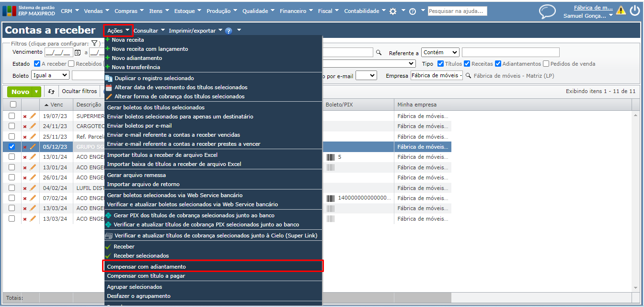The image size is (644, 307).
Task: Expand the Novo button dropdown arrow
Action: click(x=35, y=92)
